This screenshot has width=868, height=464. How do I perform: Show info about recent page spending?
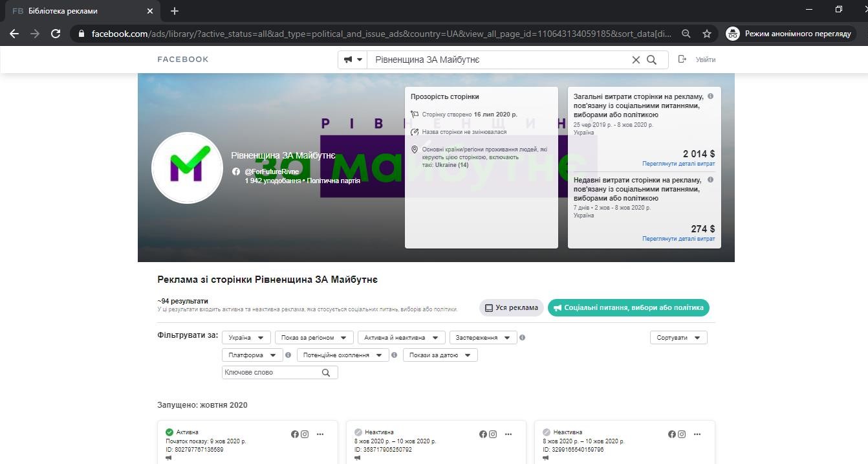click(710, 180)
